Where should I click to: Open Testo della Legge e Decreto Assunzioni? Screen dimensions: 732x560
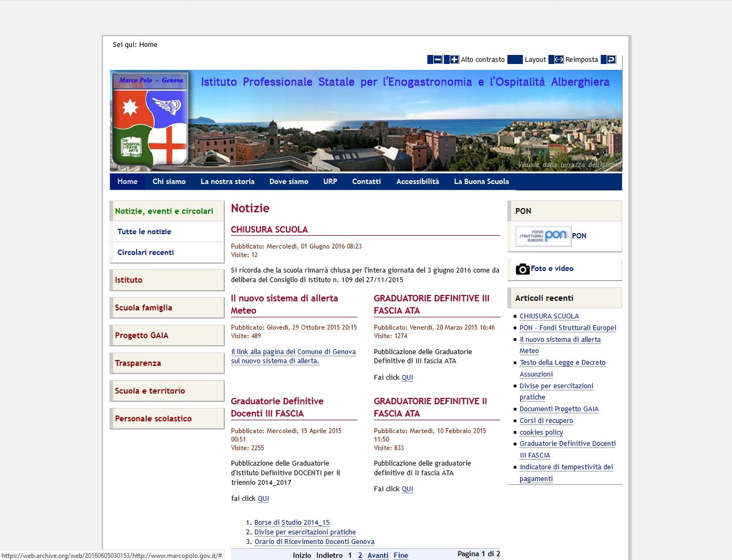tap(562, 368)
